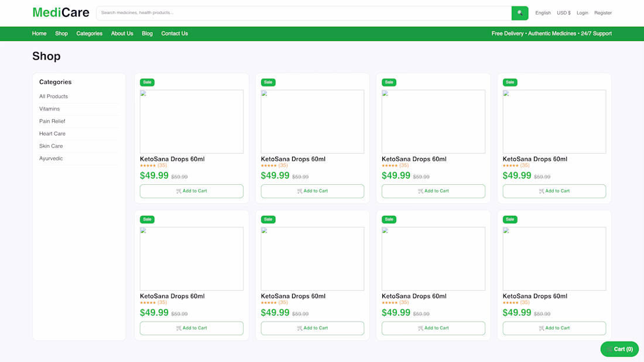Open the Contact Us page
This screenshot has height=362, width=644.
tap(174, 34)
